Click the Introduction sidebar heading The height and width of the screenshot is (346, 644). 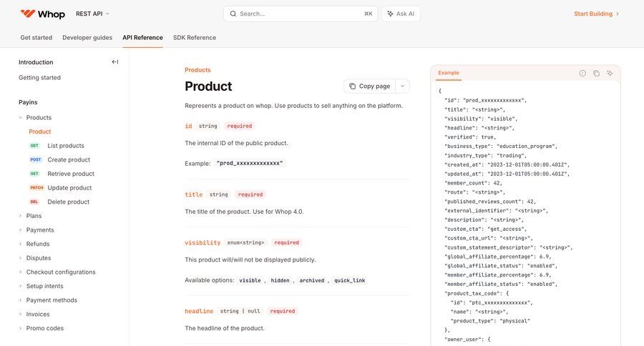(36, 62)
